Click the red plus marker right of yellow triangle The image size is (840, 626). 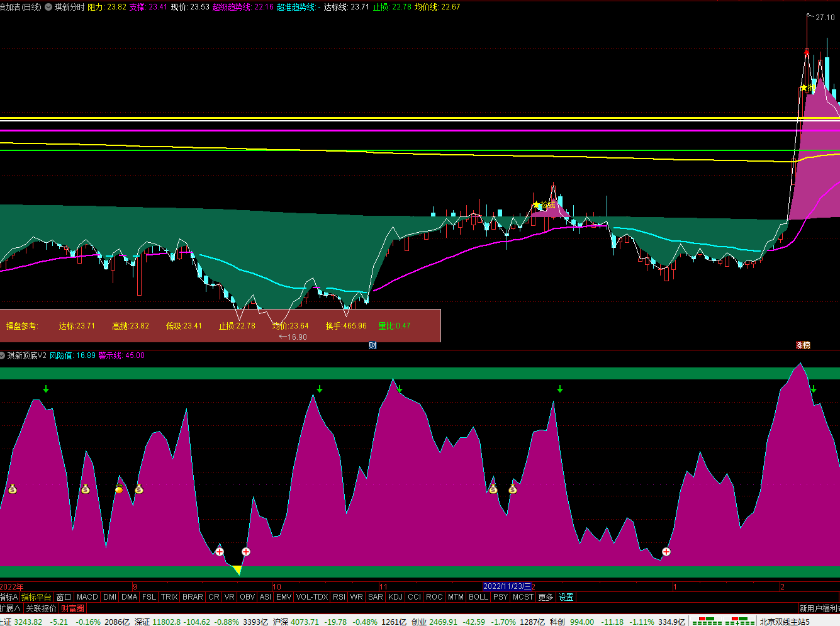246,552
